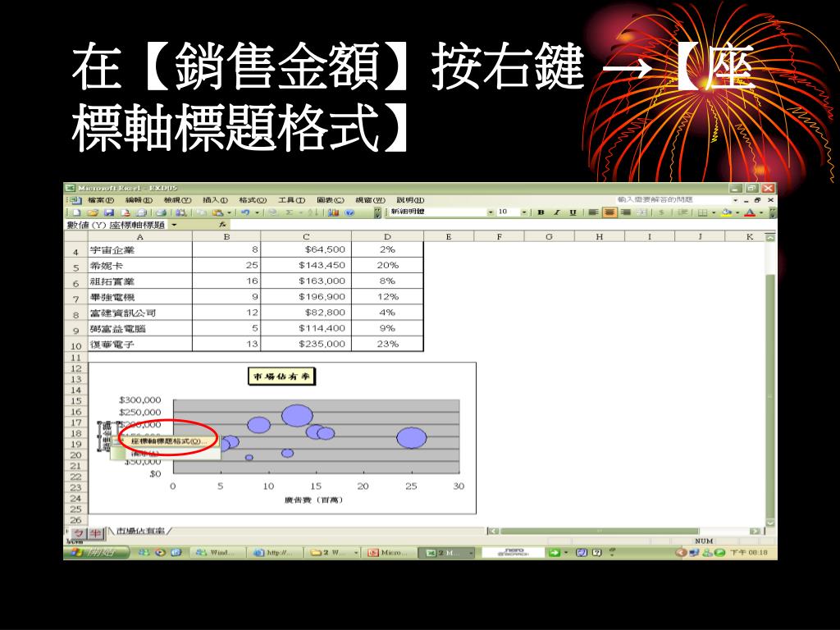
Task: Click the Chart Wizard icon
Action: click(333, 212)
